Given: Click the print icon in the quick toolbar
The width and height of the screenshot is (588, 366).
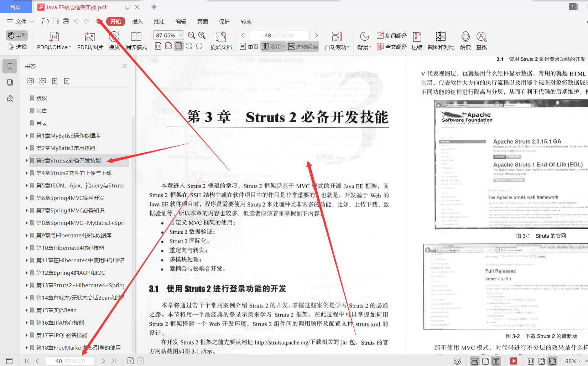Looking at the screenshot, I should click(x=66, y=21).
